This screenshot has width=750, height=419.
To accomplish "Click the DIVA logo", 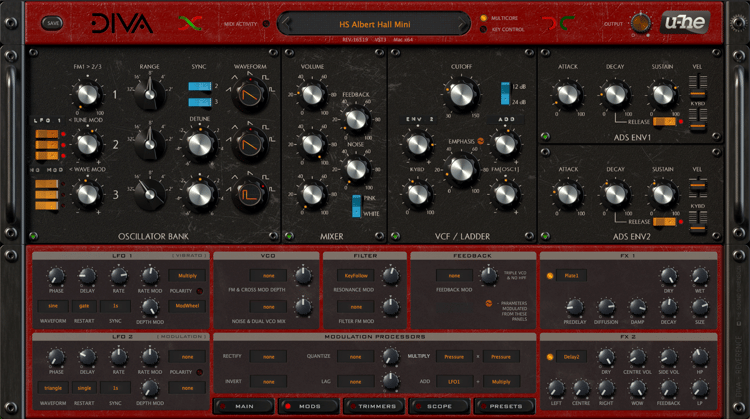I will pos(122,23).
